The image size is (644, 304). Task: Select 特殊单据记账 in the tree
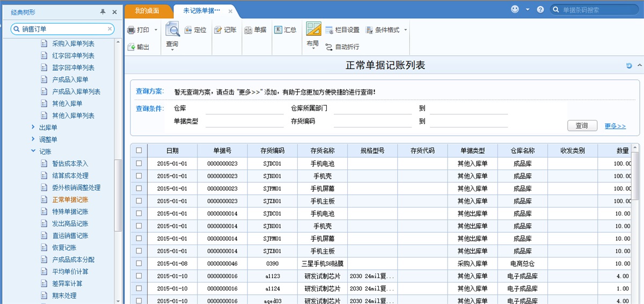click(70, 212)
